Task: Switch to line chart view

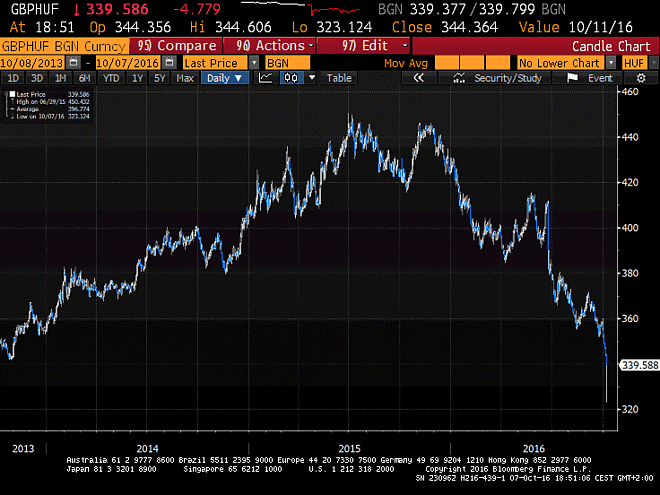Action: 266,78
